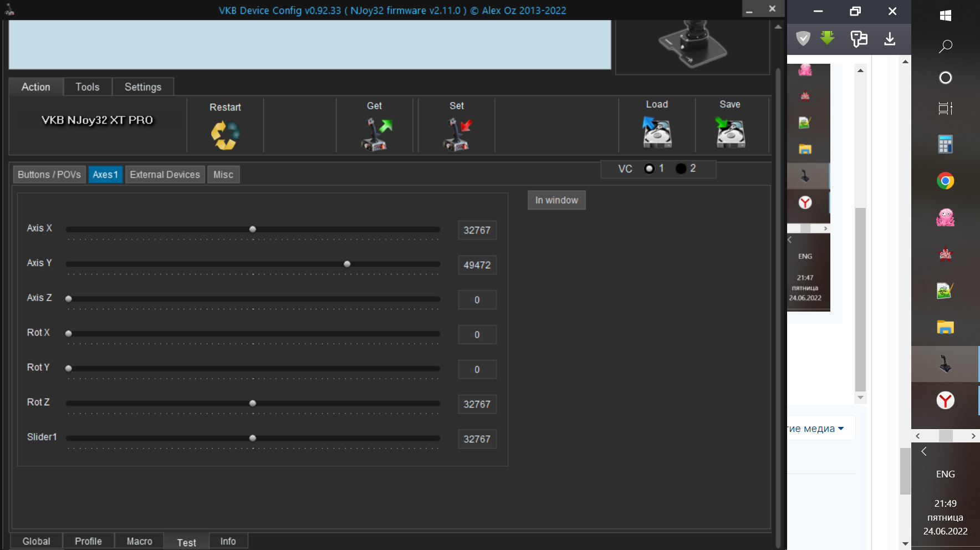Image resolution: width=980 pixels, height=550 pixels.
Task: Click the Set configuration joystick icon
Action: tap(458, 135)
